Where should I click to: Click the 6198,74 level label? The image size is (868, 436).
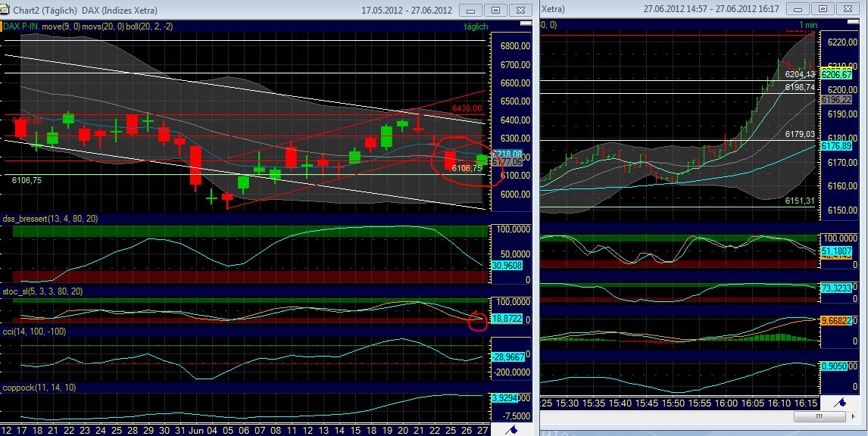pyautogui.click(x=801, y=87)
